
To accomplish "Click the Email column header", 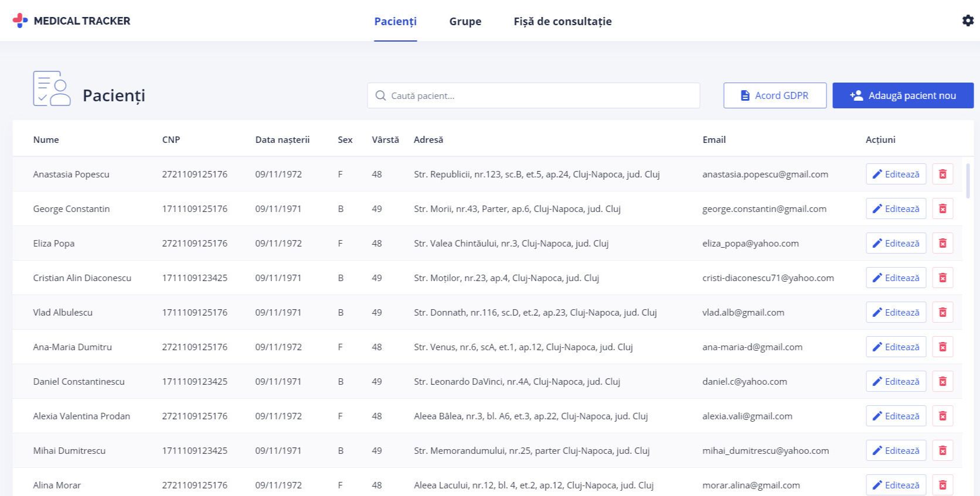I will 714,139.
